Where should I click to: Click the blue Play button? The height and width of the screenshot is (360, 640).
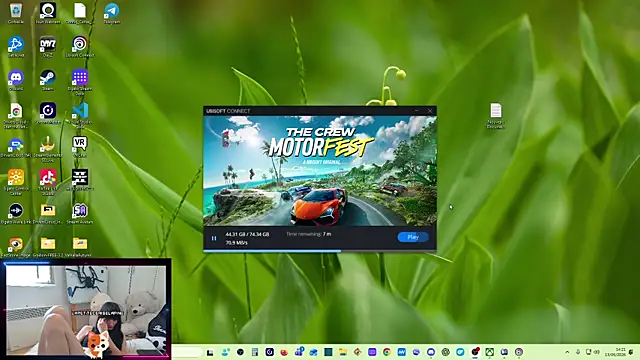click(413, 237)
